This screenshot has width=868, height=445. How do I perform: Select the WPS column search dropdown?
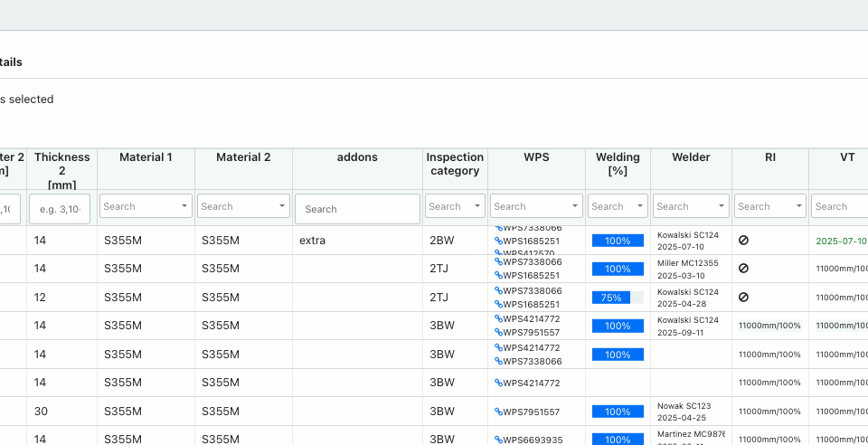pos(536,206)
